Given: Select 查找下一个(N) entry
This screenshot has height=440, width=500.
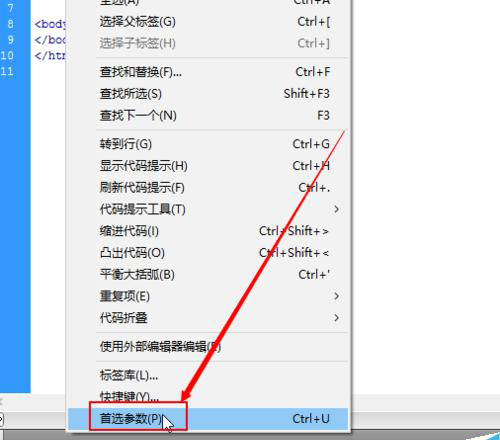Looking at the screenshot, I should (208, 116).
